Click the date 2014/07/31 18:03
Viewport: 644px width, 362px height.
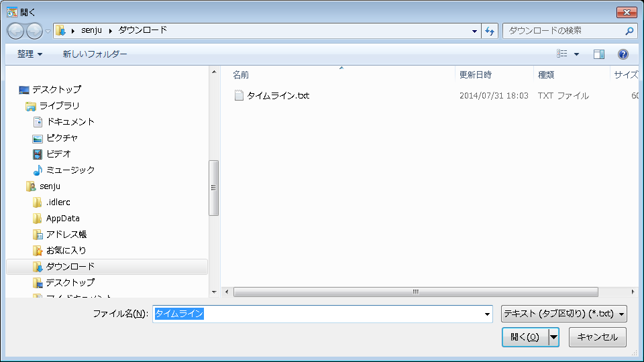click(x=494, y=96)
